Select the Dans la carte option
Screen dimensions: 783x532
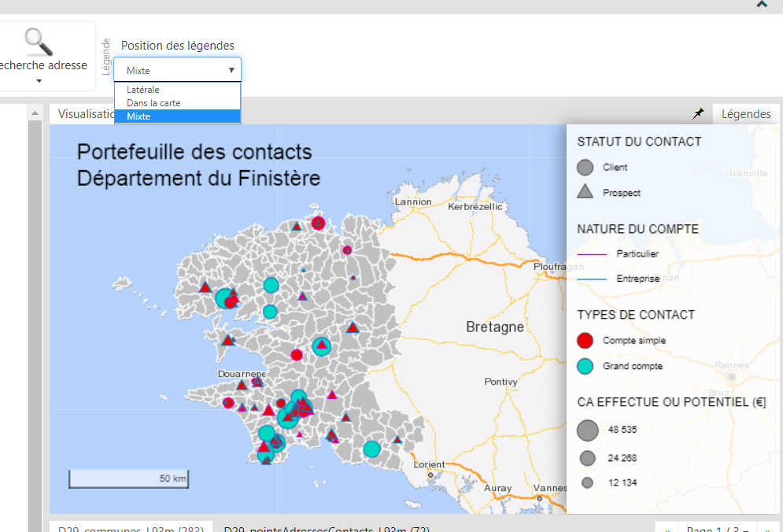(177, 103)
